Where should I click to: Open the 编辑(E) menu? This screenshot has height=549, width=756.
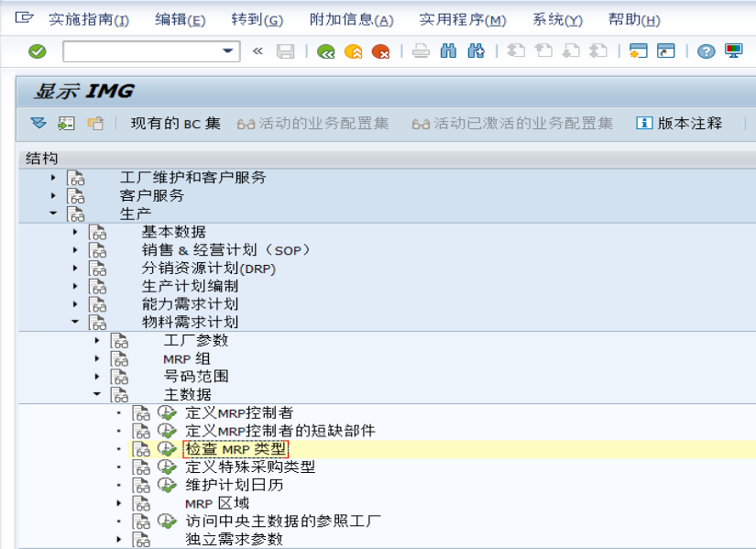click(180, 19)
